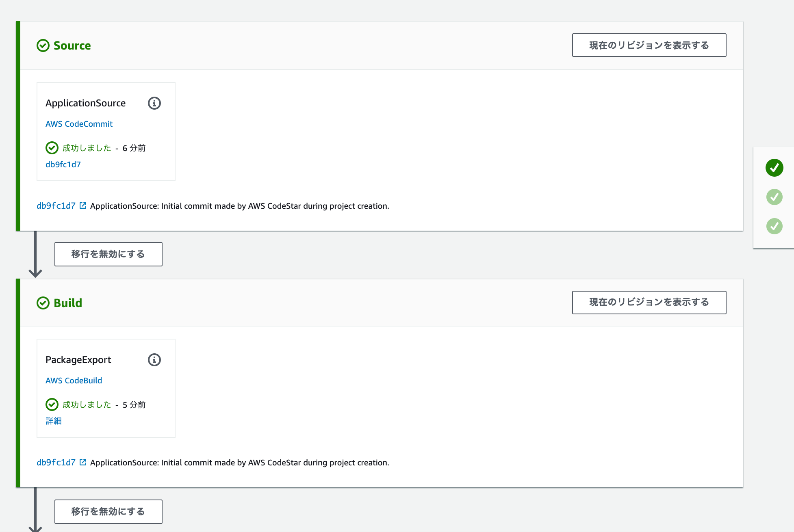Image resolution: width=794 pixels, height=532 pixels.
Task: Click Source stage success check icon
Action: [43, 45]
